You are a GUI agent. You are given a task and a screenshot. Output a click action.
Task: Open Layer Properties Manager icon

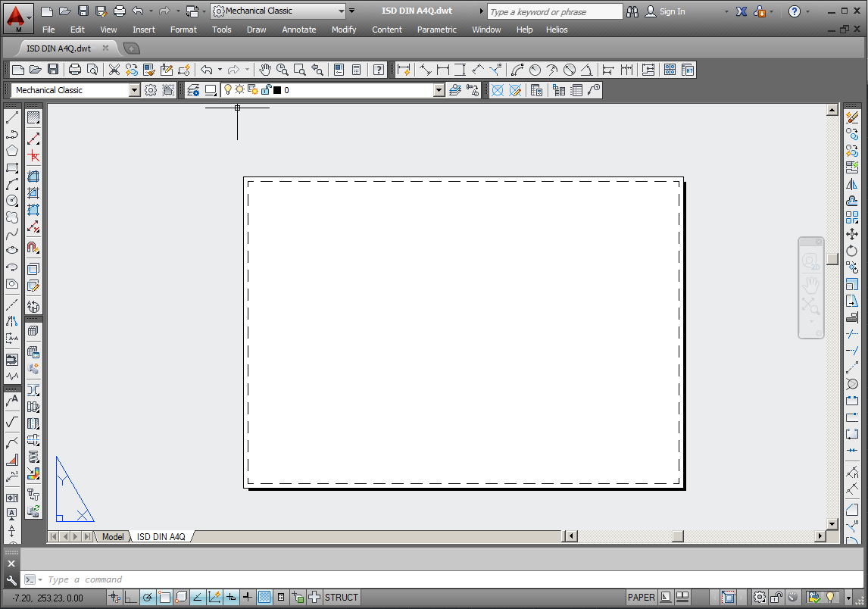pyautogui.click(x=193, y=90)
